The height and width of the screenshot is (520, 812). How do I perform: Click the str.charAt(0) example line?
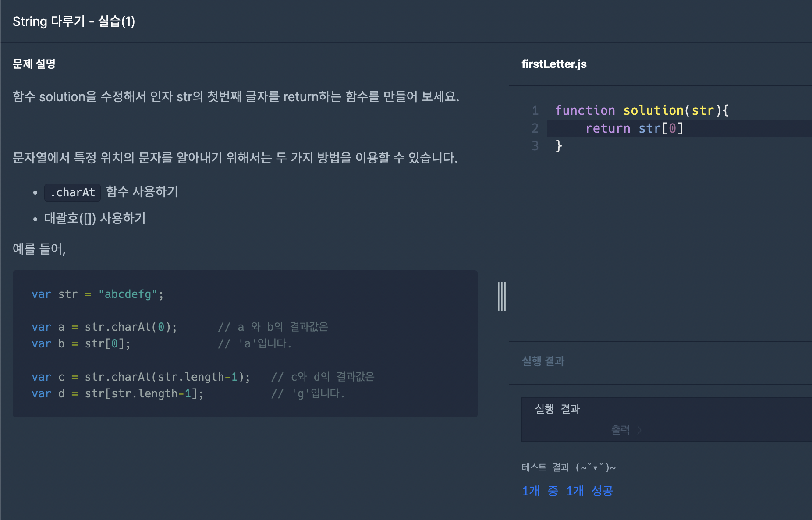tap(104, 327)
